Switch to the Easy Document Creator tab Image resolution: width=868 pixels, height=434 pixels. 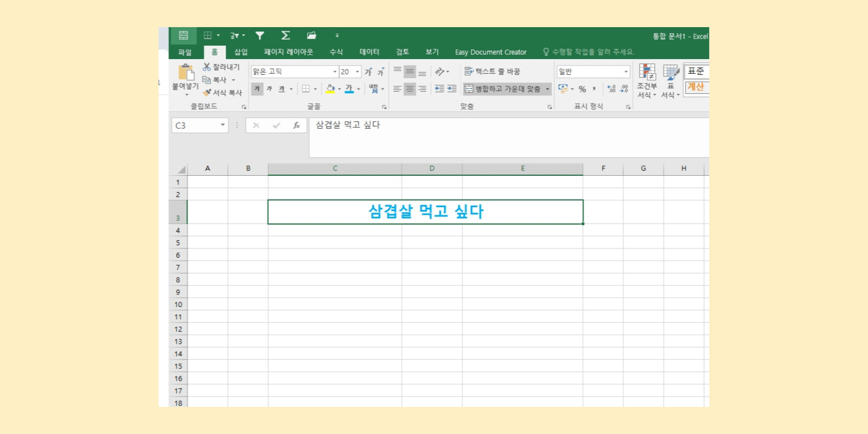pos(491,52)
